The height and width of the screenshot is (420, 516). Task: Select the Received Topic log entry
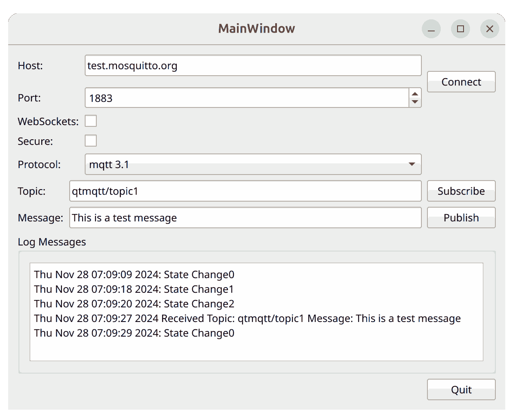click(247, 318)
